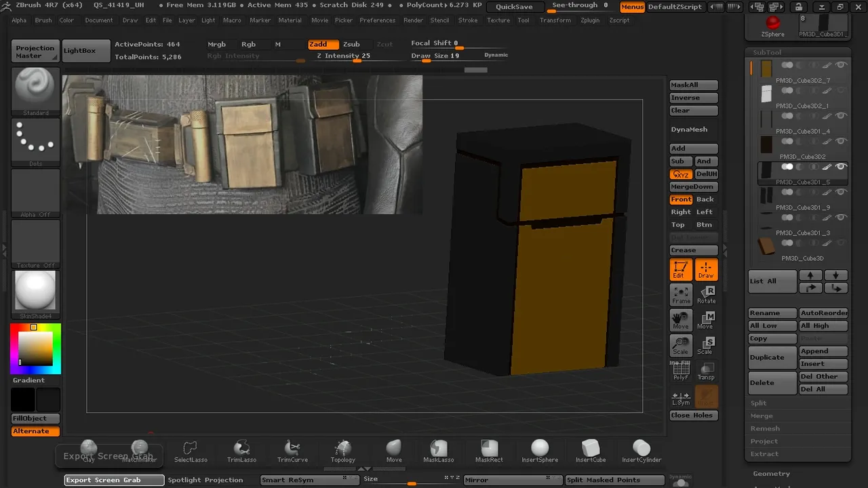Open the Brush menu
This screenshot has height=488, width=868.
pyautogui.click(x=43, y=20)
